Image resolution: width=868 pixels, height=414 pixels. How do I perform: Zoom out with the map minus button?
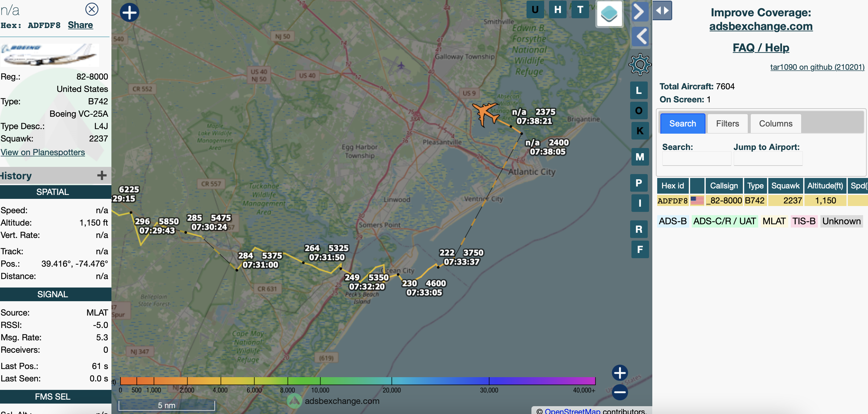coord(620,392)
